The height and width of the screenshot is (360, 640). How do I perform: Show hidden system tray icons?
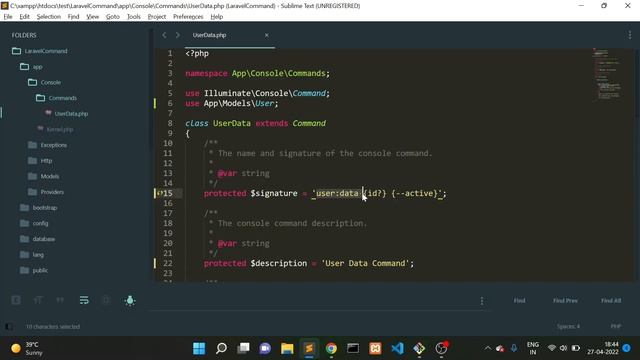488,348
